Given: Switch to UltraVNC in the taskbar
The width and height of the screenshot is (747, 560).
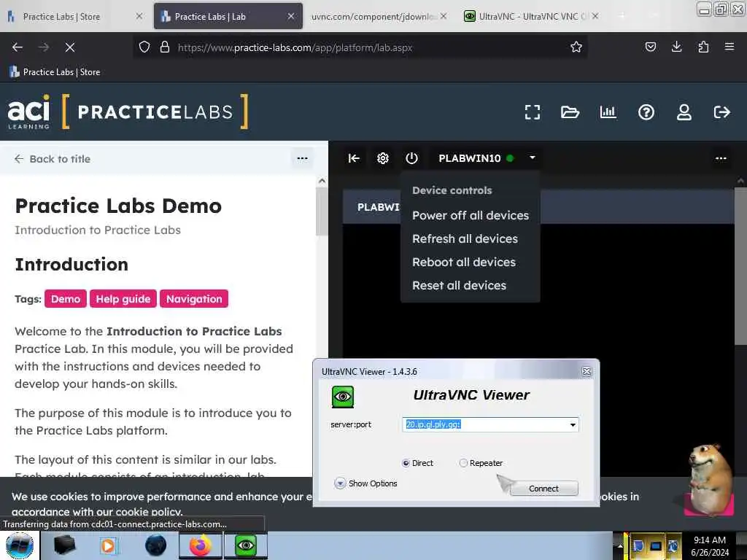Looking at the screenshot, I should pos(246,545).
